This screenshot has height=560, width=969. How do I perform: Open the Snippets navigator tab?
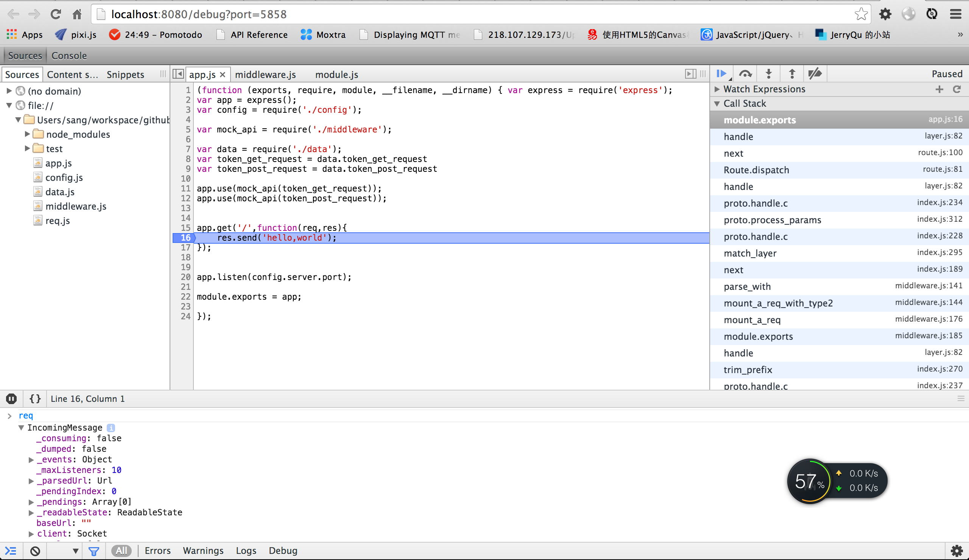[125, 75]
